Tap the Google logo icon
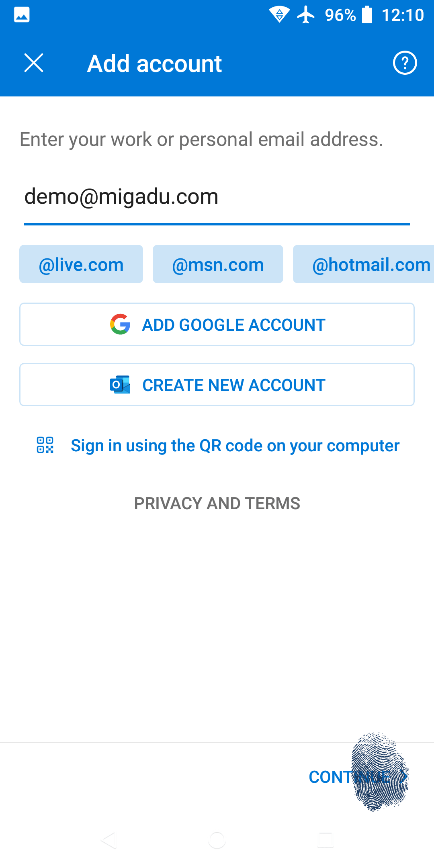This screenshot has height=868, width=434. (x=120, y=324)
